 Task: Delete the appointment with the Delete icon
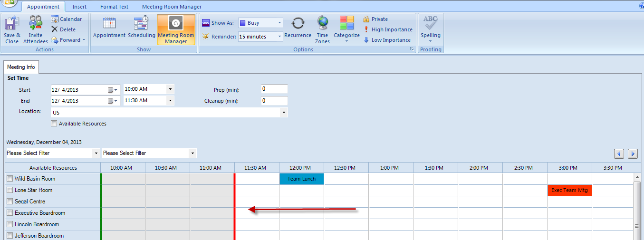click(63, 29)
